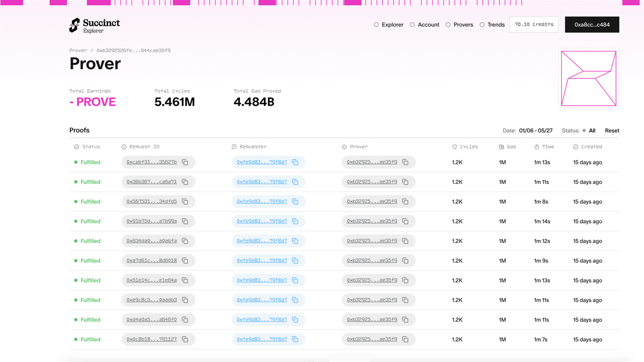Viewport: 644px width, 362px height.
Task: Click the Requester column header
Action: pos(248,147)
